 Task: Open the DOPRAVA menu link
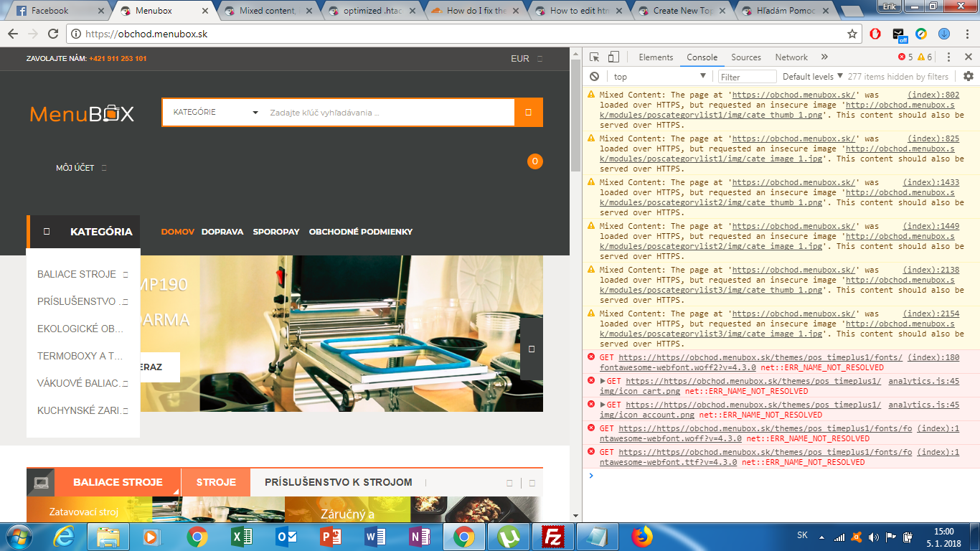tap(222, 232)
